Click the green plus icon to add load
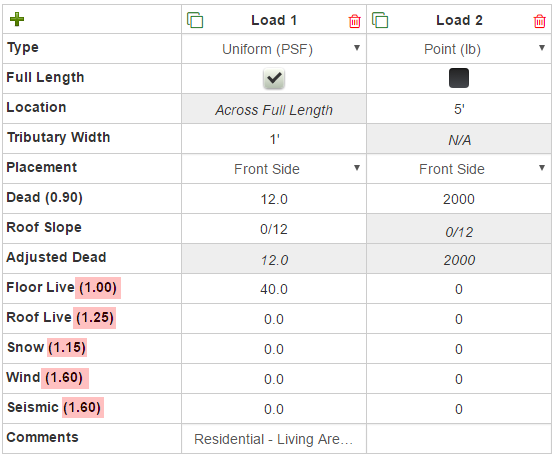Image resolution: width=555 pixels, height=459 pixels. pos(17,19)
